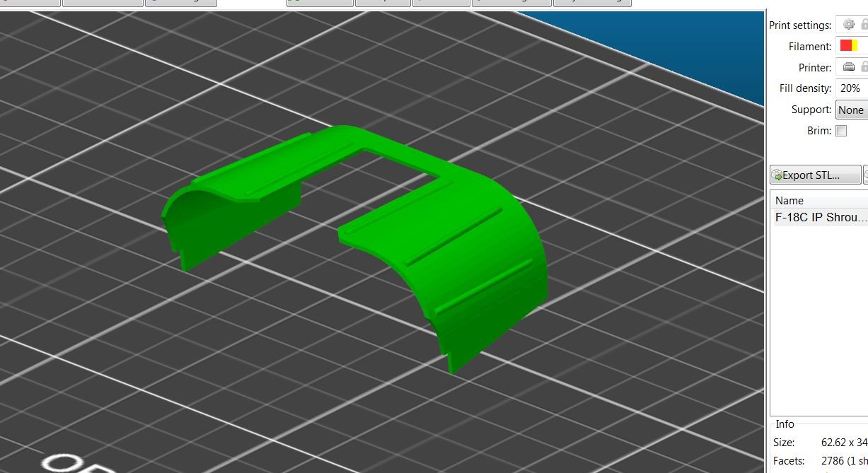The width and height of the screenshot is (868, 473).
Task: Click the Print settings gear icon
Action: 848,25
